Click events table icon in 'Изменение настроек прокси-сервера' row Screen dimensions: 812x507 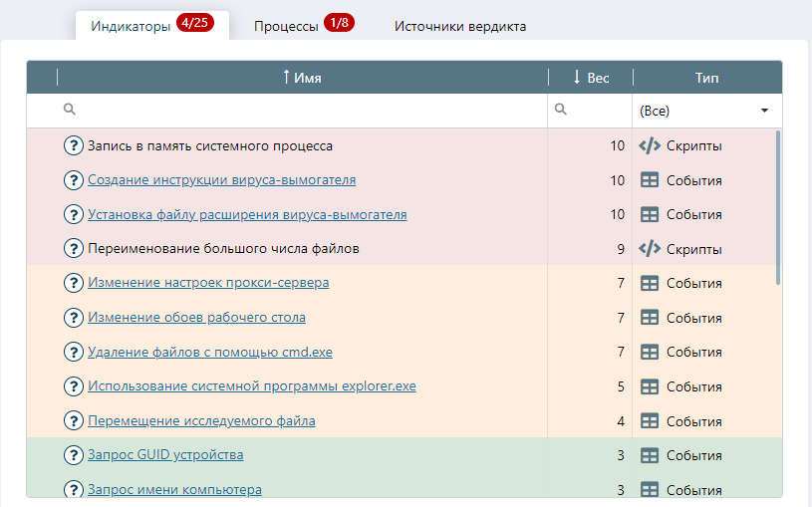[x=650, y=283]
